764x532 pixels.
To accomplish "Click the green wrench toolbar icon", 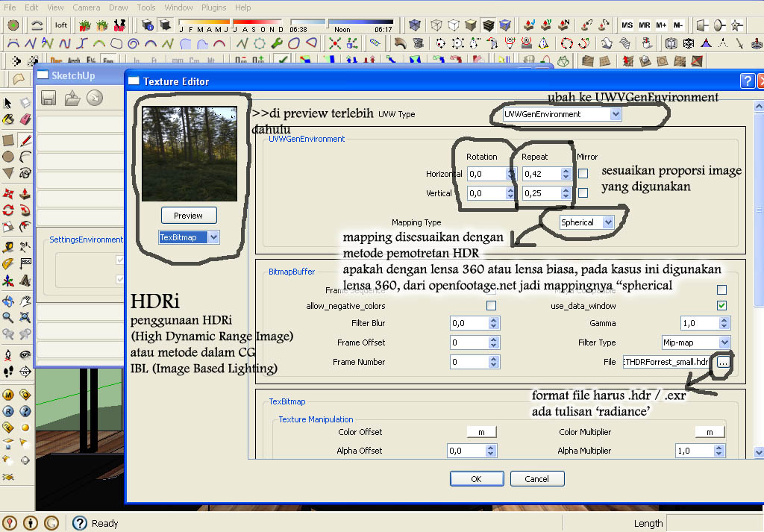I will point(277,43).
